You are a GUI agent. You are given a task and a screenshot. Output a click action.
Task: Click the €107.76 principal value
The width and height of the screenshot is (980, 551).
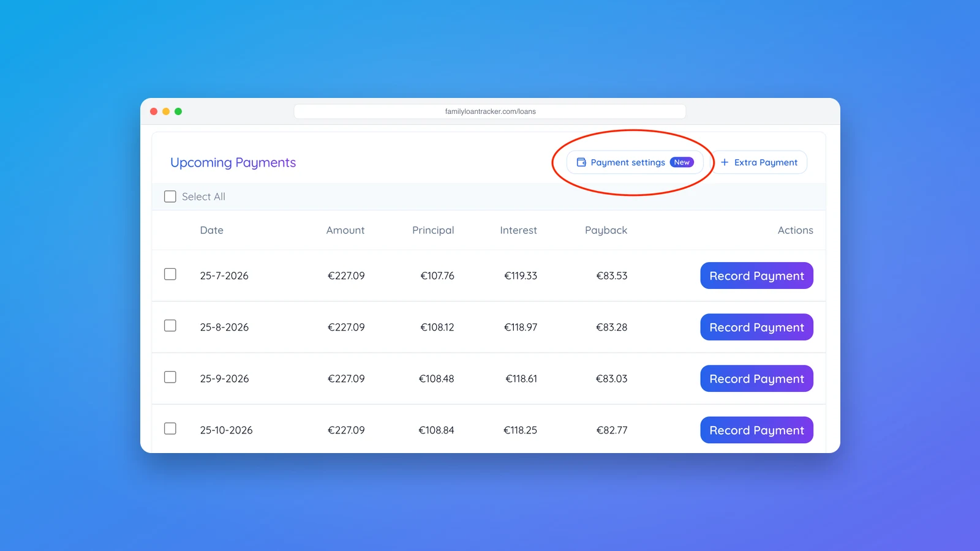(x=437, y=275)
